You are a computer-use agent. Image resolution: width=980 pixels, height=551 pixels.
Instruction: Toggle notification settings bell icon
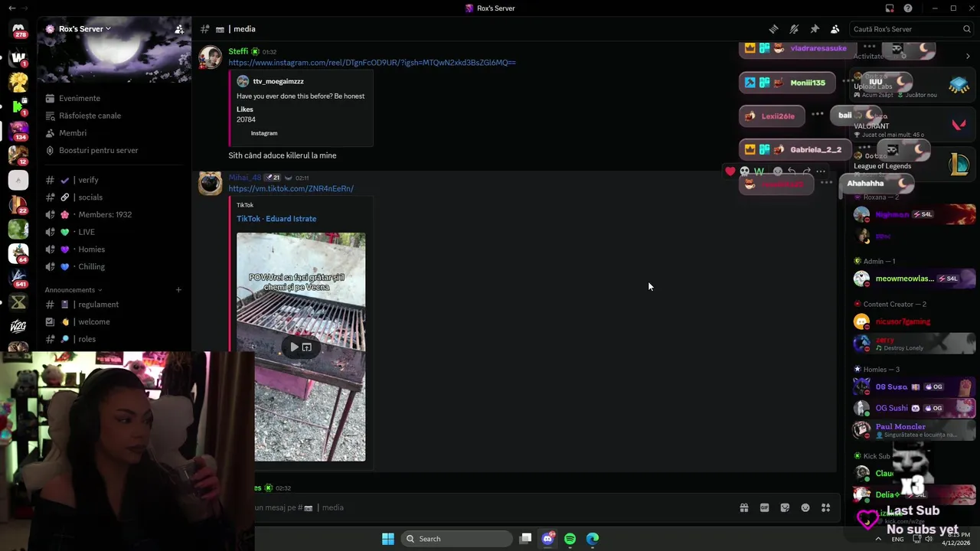tap(794, 29)
